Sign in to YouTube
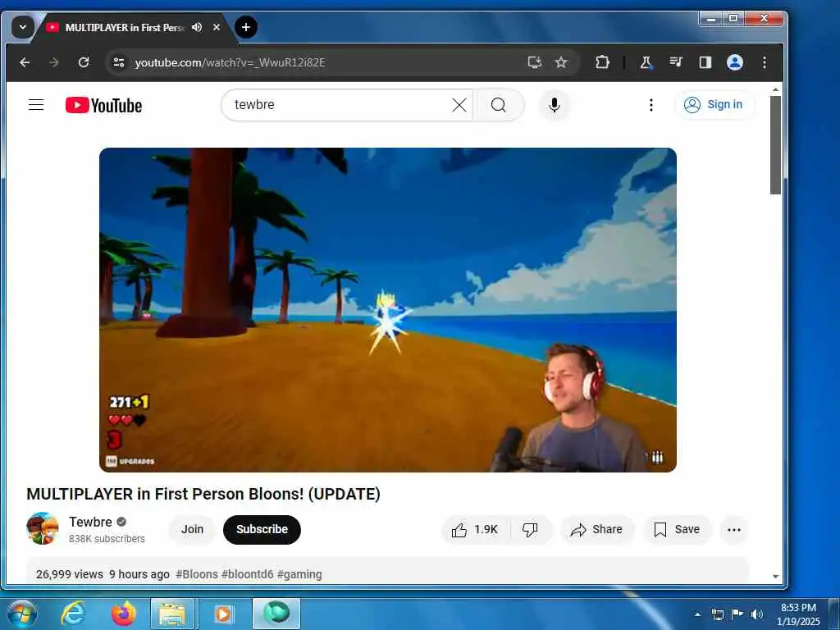Screen dimensions: 840x630 [714, 104]
